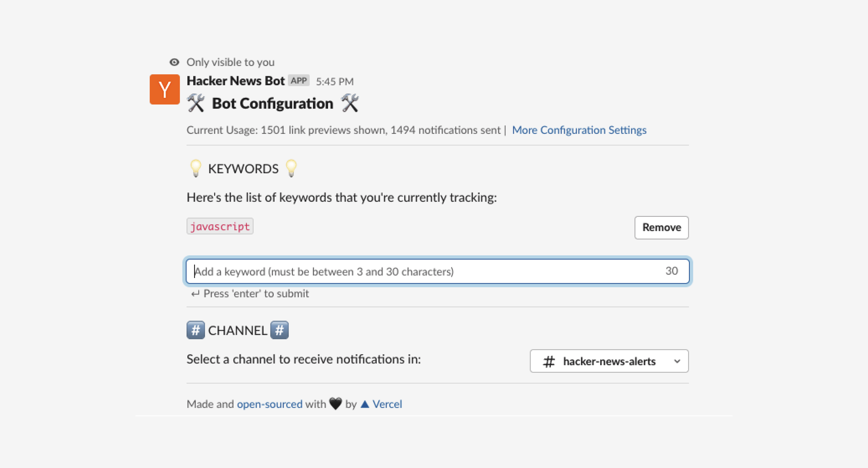Visit the Vercel link

pyautogui.click(x=387, y=404)
